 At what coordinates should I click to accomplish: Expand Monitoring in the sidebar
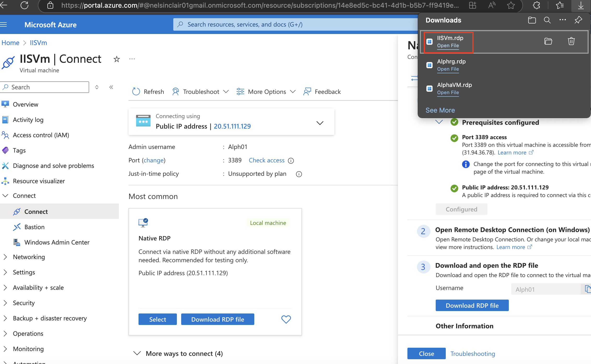point(5,349)
